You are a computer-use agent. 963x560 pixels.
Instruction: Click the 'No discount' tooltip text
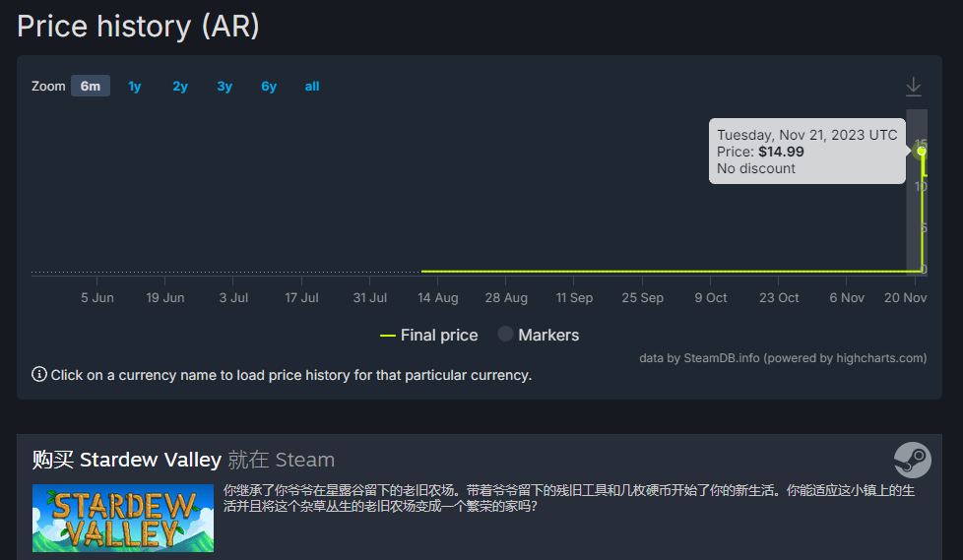756,168
